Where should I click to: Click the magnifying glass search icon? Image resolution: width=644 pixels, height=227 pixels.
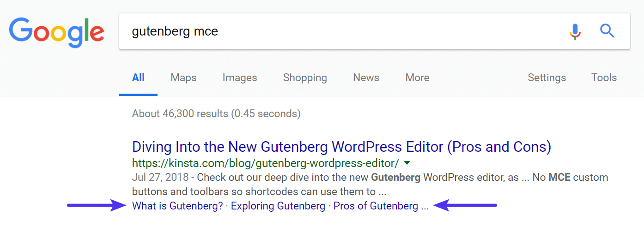pyautogui.click(x=607, y=31)
